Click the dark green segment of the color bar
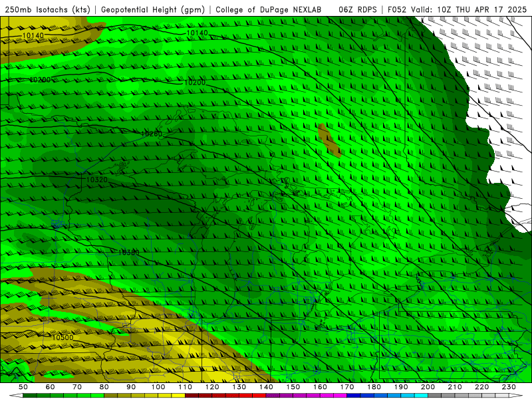The width and height of the screenshot is (532, 399). pyautogui.click(x=30, y=396)
